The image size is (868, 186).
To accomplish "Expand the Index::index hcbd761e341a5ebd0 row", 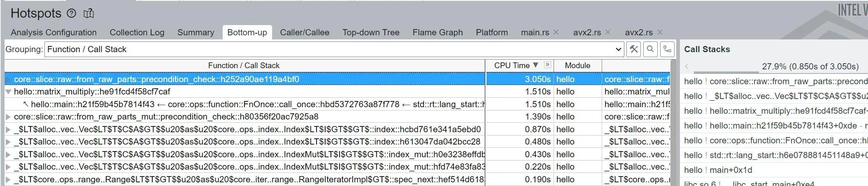I will coord(8,129).
